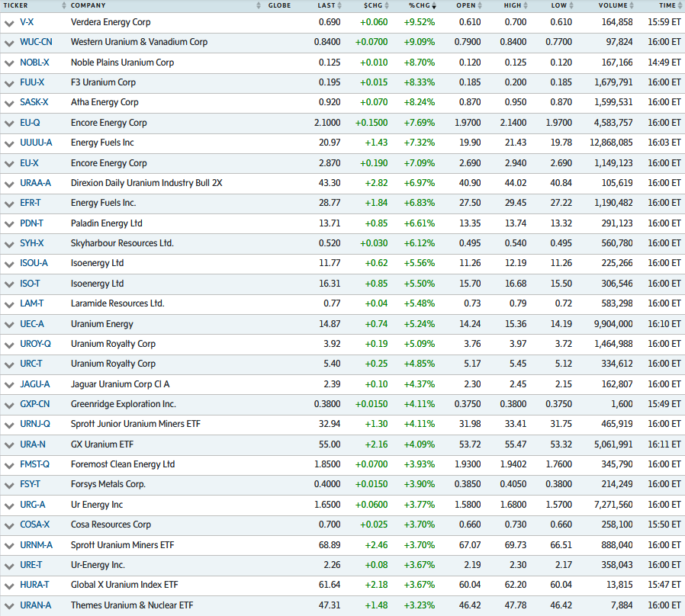685x616 pixels.
Task: Open the ISOU-A ticker link
Action: point(34,263)
